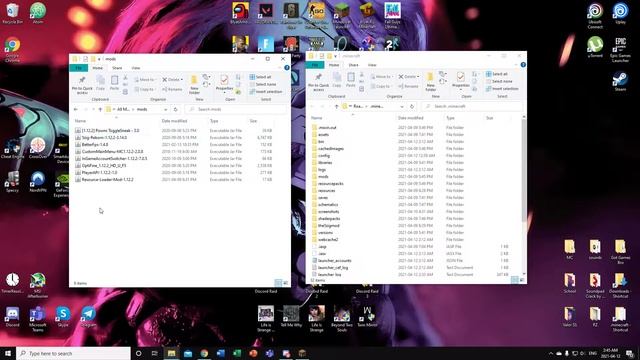Viewport: 640px width, 360px height.
Task: Open Move to dropdown in .minecraft window
Action: point(382,76)
